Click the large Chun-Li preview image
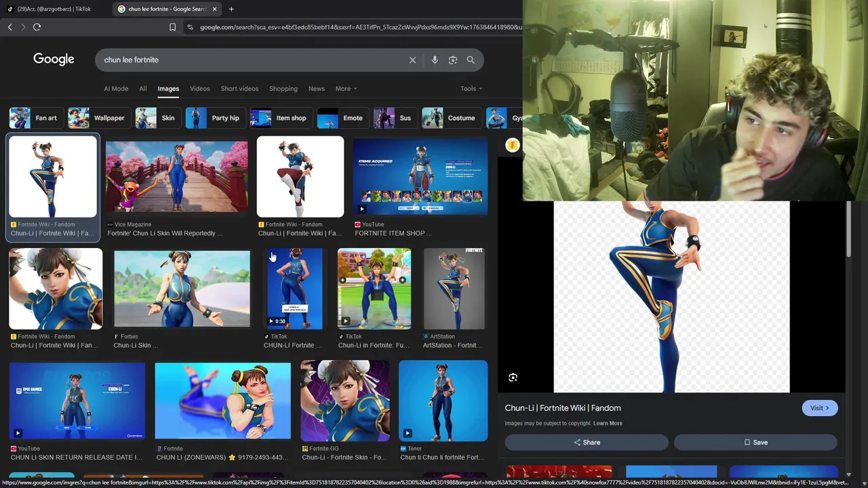868x488 pixels. 671,297
